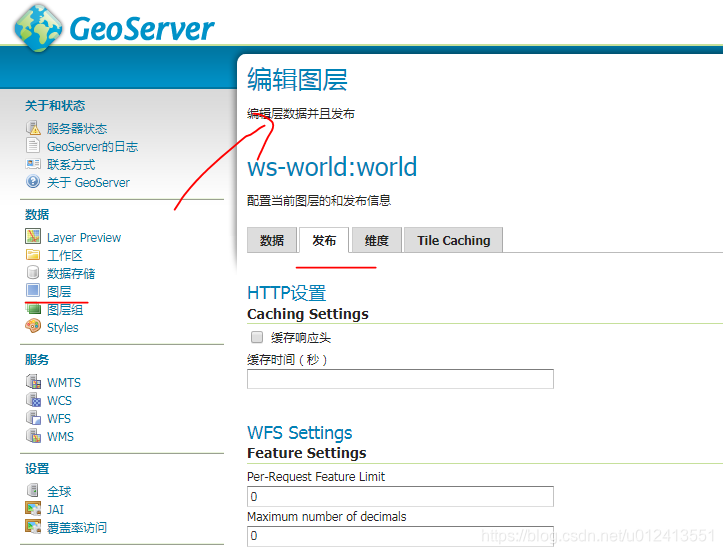
Task: Open the 图层 link in sidebar
Action: pos(59,292)
